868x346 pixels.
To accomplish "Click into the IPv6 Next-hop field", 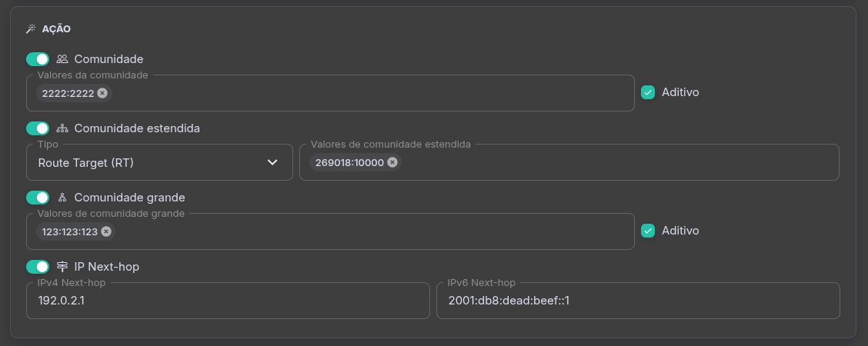I will click(x=637, y=301).
